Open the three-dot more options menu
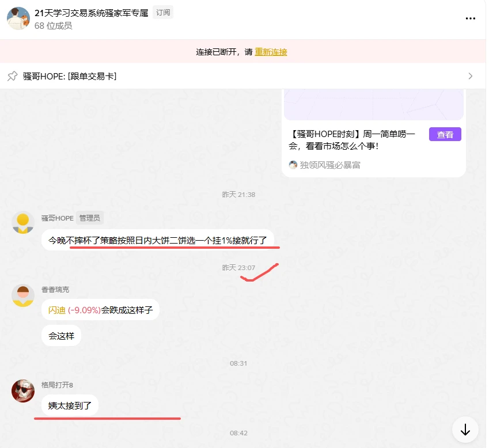The height and width of the screenshot is (448, 489). click(471, 18)
